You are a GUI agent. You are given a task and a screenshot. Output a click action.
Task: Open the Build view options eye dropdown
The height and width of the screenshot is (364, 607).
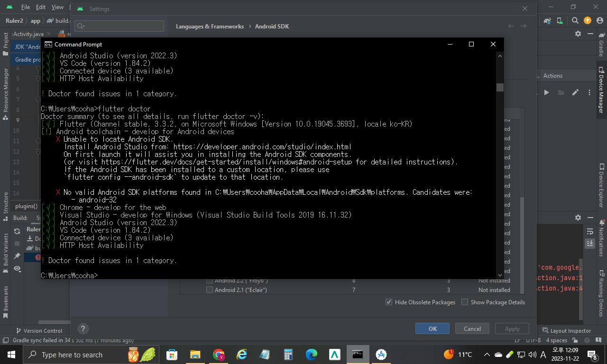[x=18, y=269]
